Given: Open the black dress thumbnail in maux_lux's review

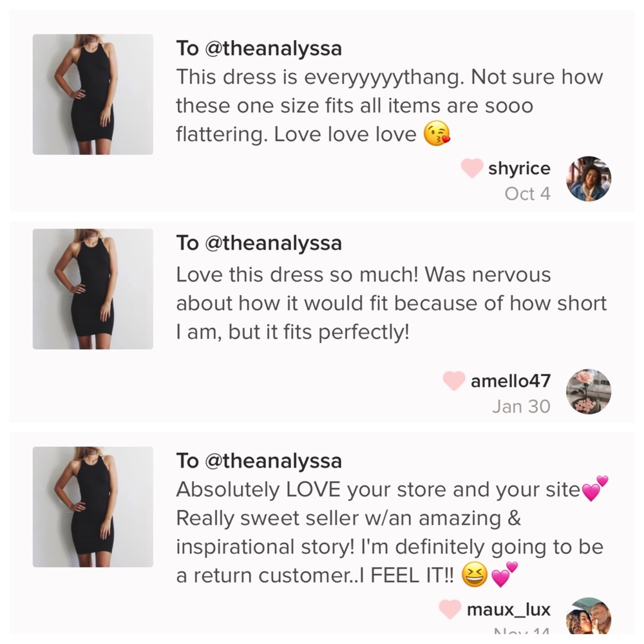Looking at the screenshot, I should [93, 507].
